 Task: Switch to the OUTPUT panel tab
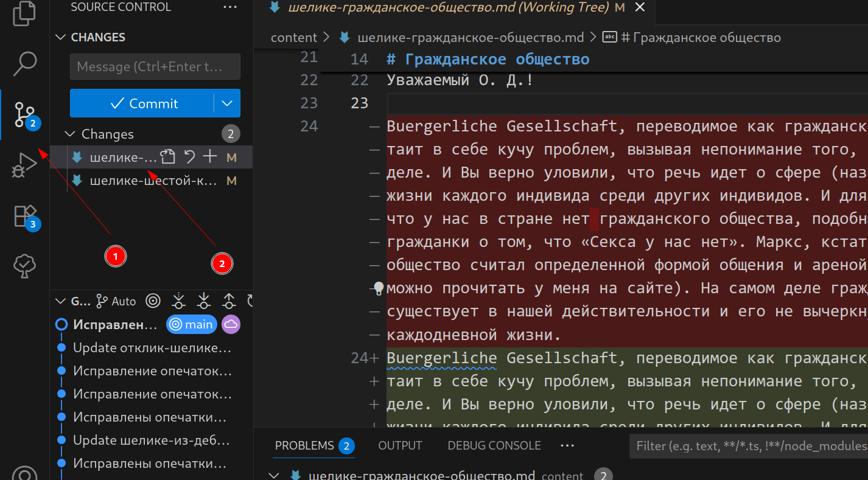pos(400,445)
